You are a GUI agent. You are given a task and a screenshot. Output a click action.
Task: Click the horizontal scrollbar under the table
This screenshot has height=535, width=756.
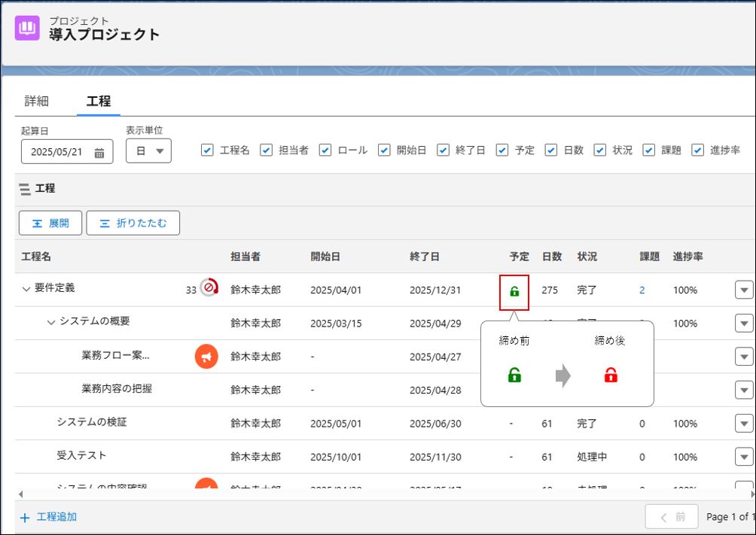376,494
